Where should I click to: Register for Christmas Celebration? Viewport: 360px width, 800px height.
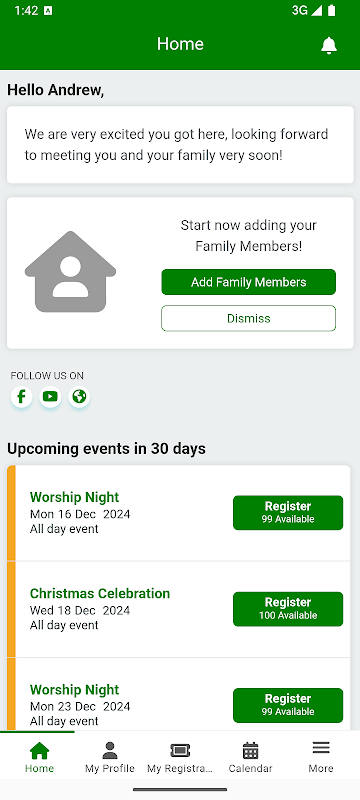288,609
